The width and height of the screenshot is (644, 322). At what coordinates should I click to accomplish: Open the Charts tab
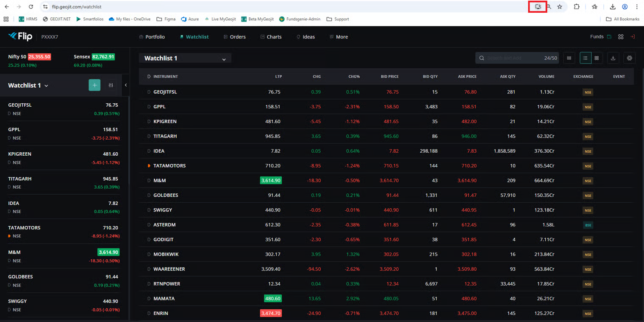click(271, 37)
